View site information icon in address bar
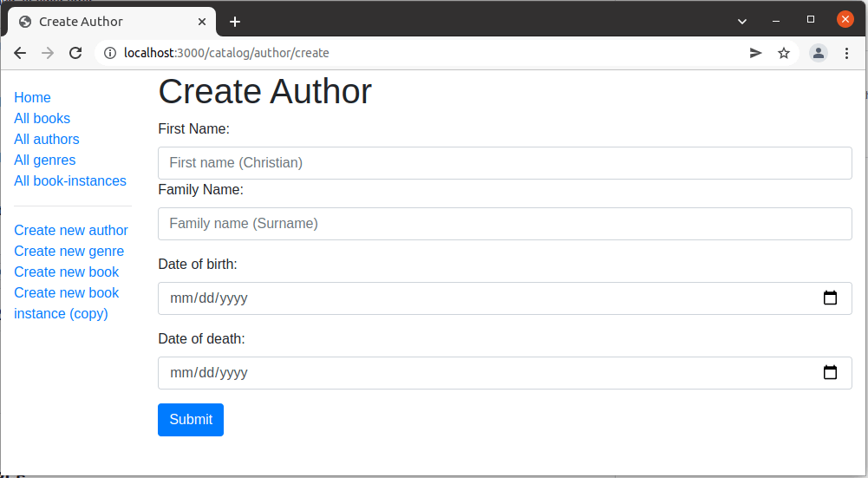 (110, 53)
